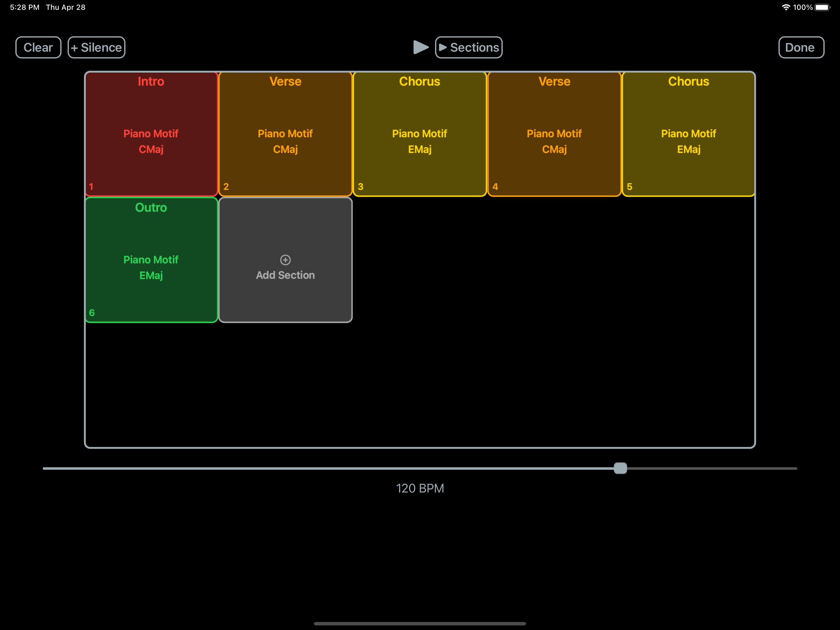This screenshot has width=840, height=630.
Task: Tap the home indicator bar at bottom
Action: (420, 624)
